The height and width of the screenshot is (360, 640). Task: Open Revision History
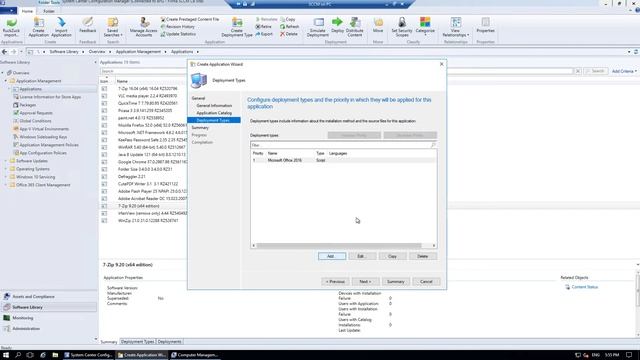178,27
